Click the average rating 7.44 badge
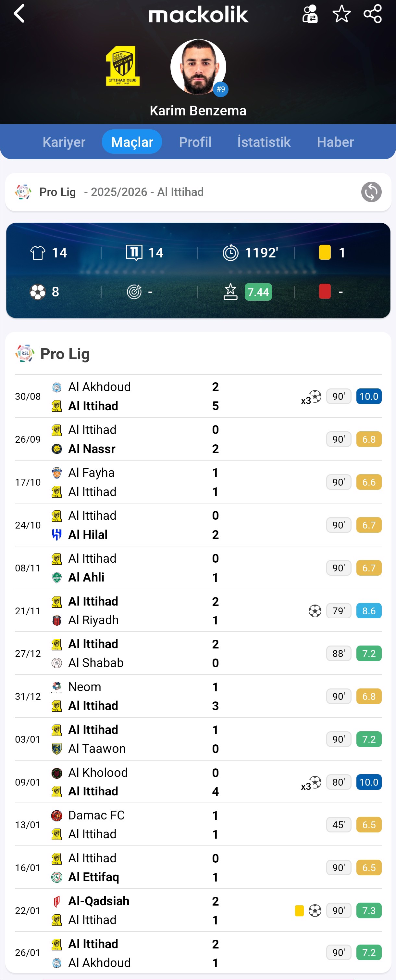Screen dimensions: 396x980 pos(258,292)
